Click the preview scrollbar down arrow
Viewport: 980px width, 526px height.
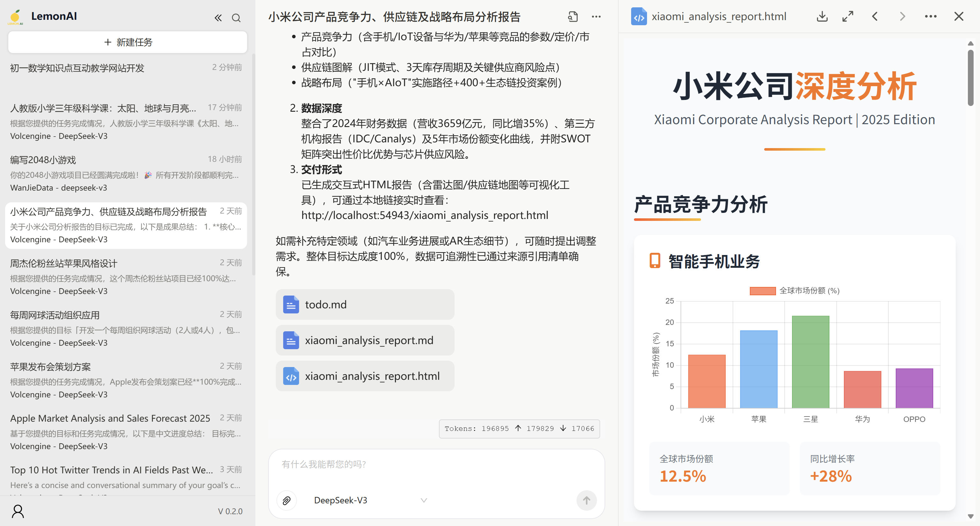click(971, 516)
